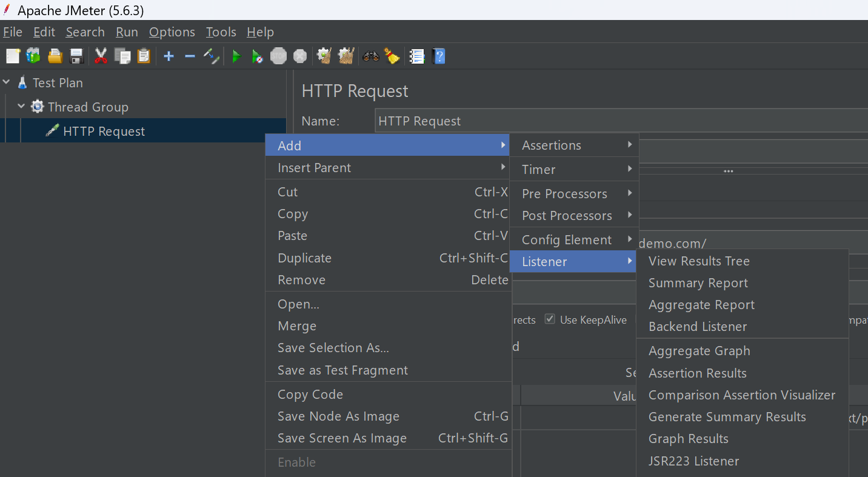
Task: Select Graph Results listener
Action: [x=743, y=439]
